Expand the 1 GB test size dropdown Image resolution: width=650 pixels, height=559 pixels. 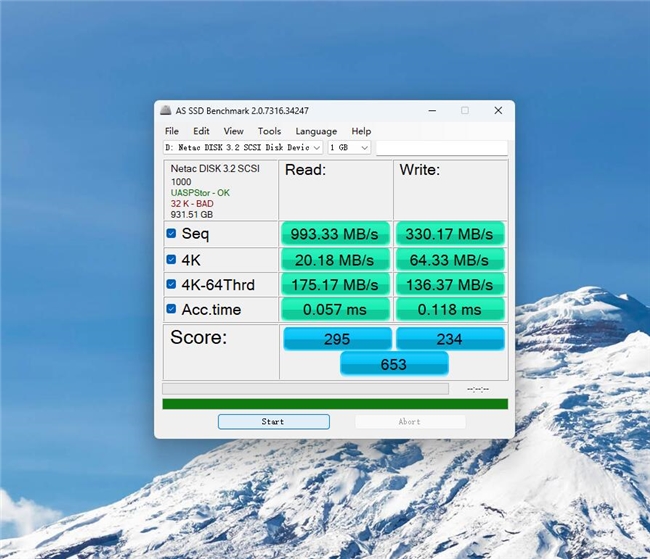click(x=349, y=148)
